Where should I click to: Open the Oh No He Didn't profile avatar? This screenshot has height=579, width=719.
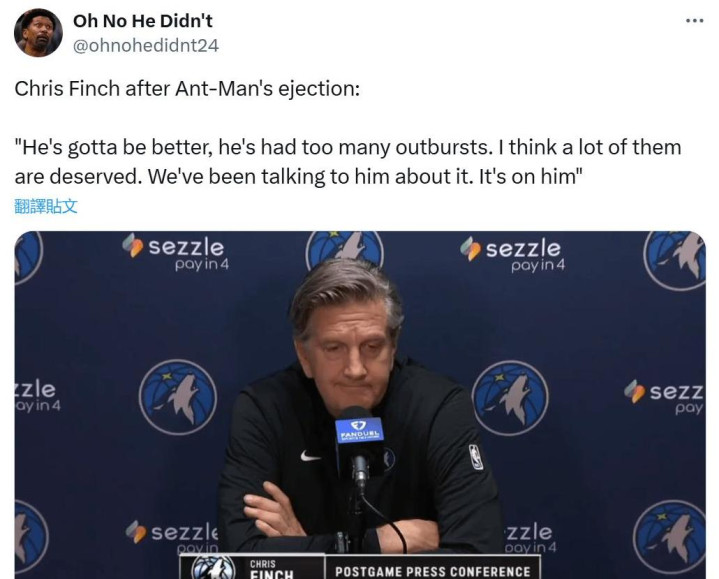[x=38, y=33]
